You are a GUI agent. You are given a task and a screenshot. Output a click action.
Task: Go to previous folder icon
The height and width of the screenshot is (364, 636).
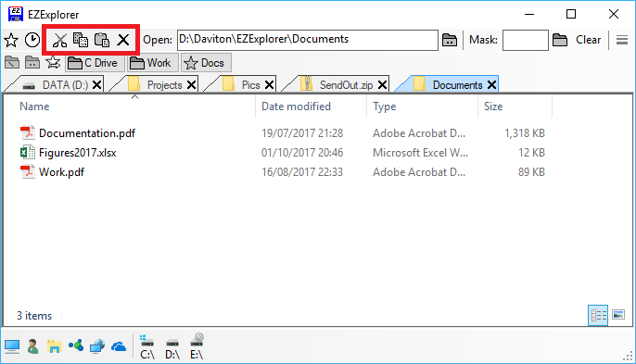[12, 62]
